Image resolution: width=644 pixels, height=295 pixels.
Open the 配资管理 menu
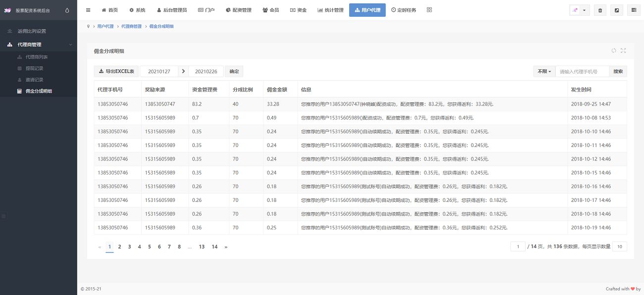point(238,10)
